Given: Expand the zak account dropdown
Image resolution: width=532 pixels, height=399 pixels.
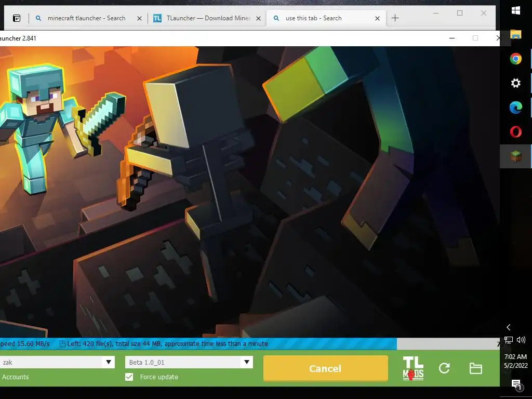Looking at the screenshot, I should point(109,362).
